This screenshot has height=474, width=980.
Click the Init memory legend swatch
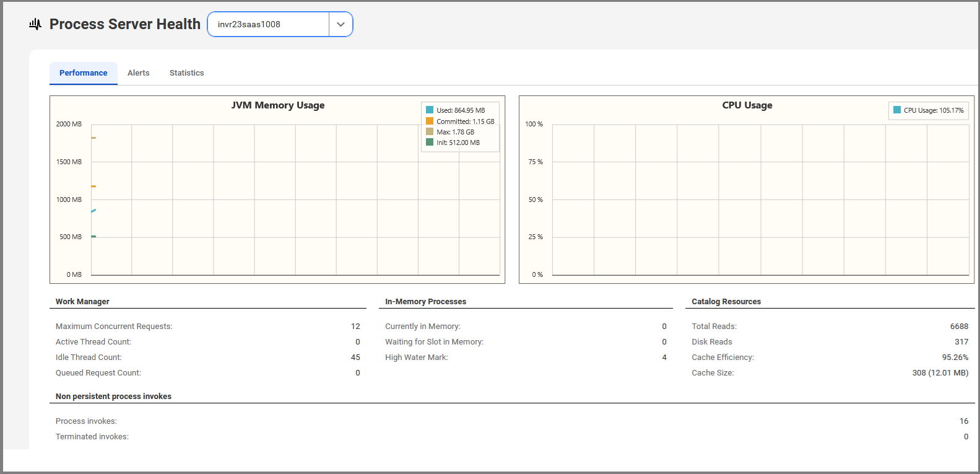pos(430,143)
